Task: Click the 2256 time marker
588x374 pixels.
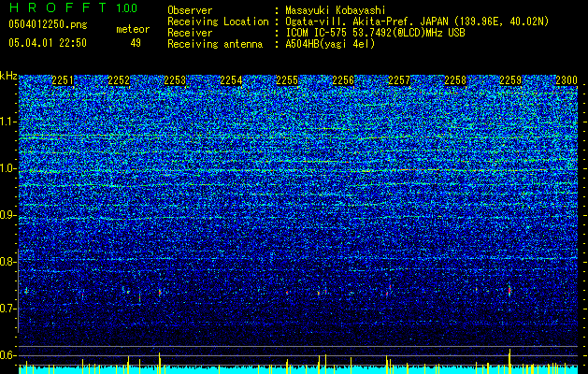Action: [343, 80]
